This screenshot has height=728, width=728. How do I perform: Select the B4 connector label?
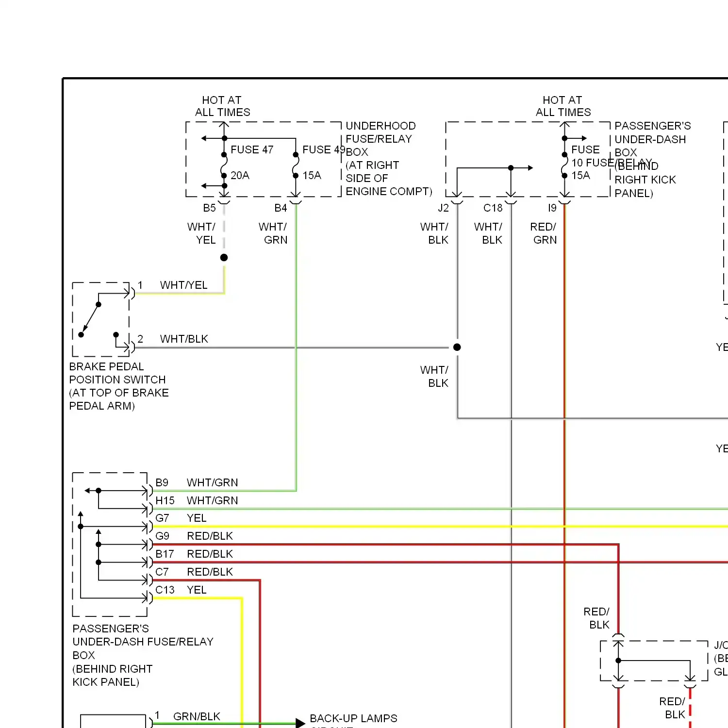(x=281, y=208)
